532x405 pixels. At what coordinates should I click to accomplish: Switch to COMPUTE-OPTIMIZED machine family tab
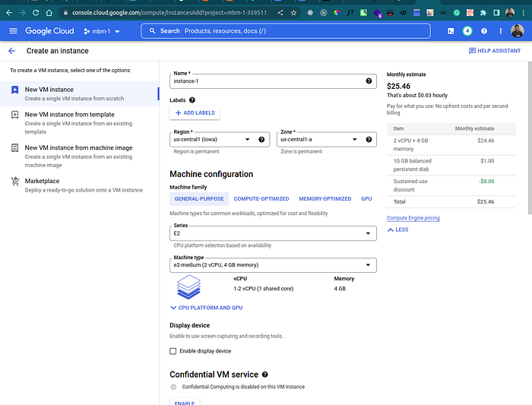pyautogui.click(x=261, y=199)
